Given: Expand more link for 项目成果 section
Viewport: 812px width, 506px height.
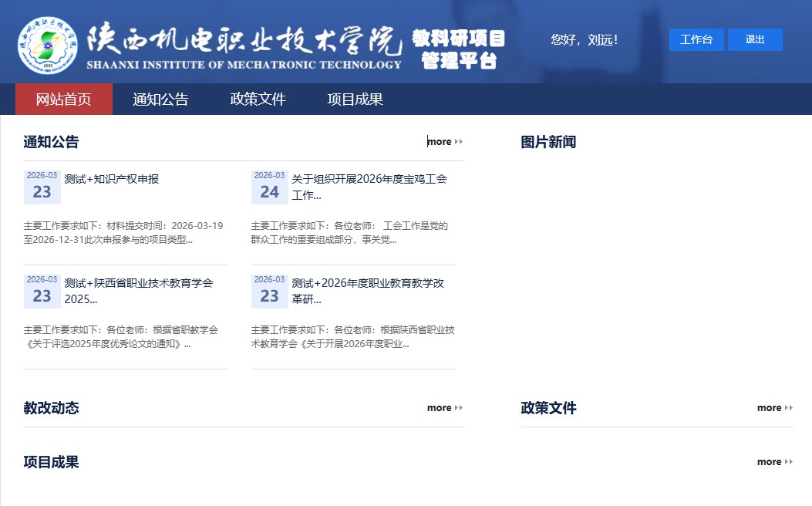Looking at the screenshot, I should (774, 462).
